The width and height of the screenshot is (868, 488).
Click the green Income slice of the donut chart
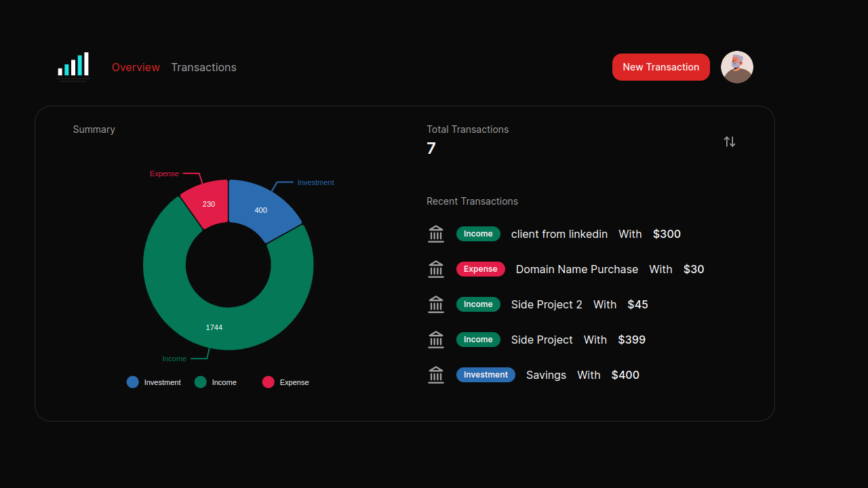[214, 327]
